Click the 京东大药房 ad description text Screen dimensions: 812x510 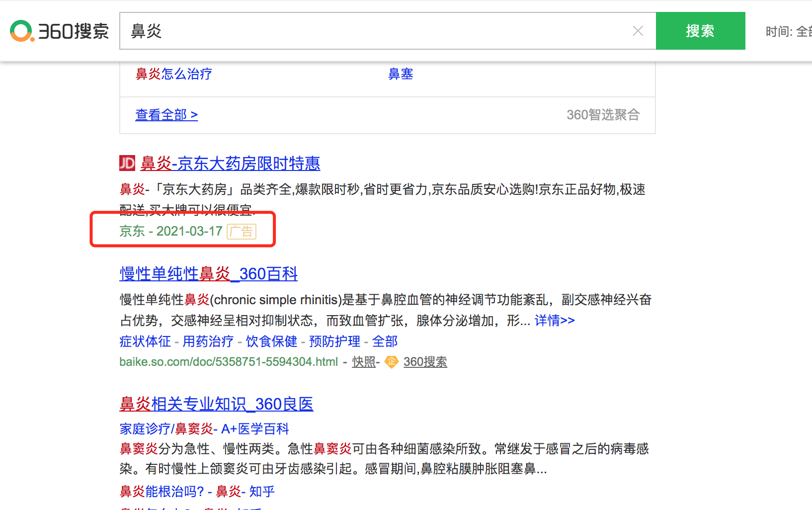pyautogui.click(x=383, y=199)
